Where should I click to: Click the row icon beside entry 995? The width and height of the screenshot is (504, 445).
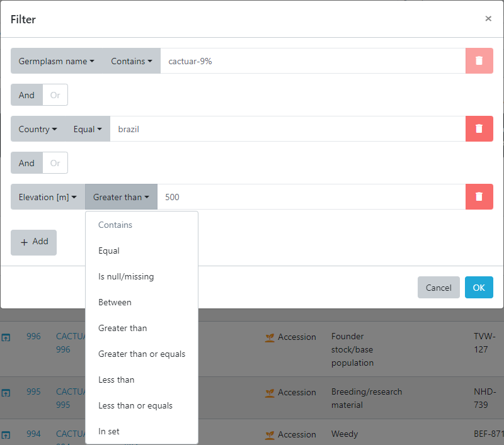6,393
